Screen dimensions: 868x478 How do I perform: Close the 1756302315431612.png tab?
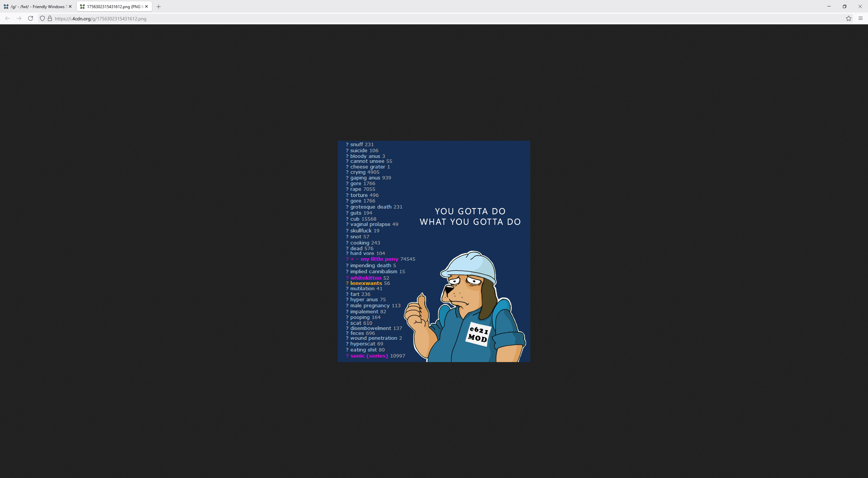click(146, 6)
